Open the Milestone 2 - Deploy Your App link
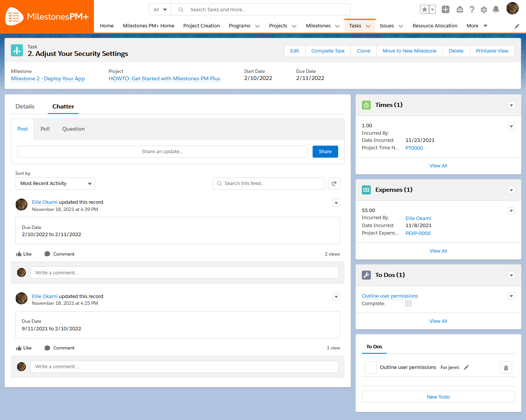This screenshot has height=420, width=526. coord(48,78)
